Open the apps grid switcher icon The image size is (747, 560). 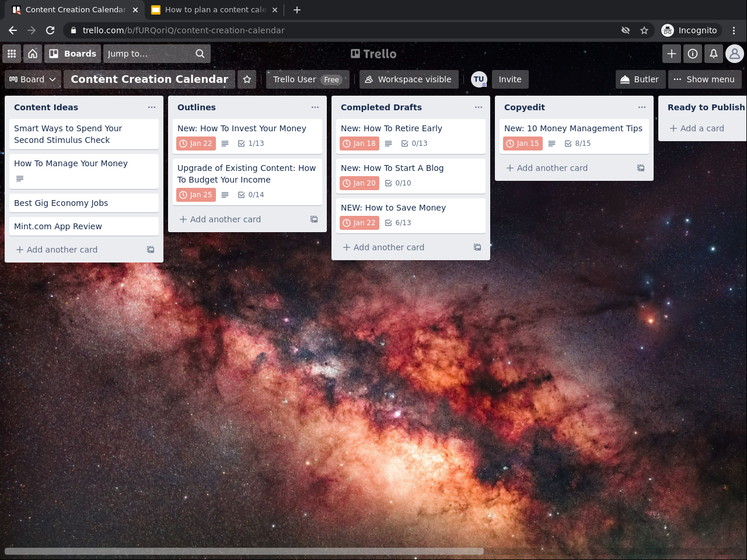pyautogui.click(x=12, y=54)
